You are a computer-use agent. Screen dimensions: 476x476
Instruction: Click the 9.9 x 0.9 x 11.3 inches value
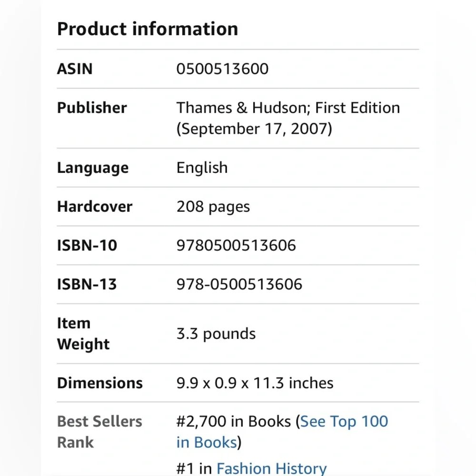pos(255,383)
